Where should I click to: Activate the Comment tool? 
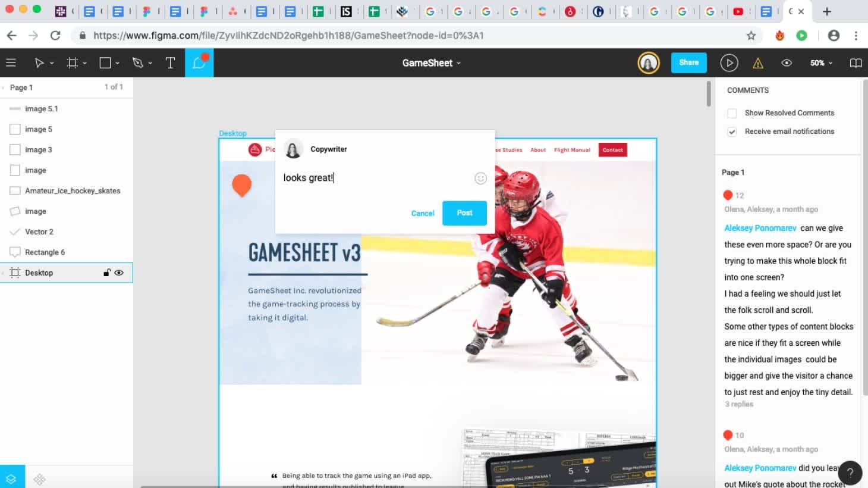[199, 62]
